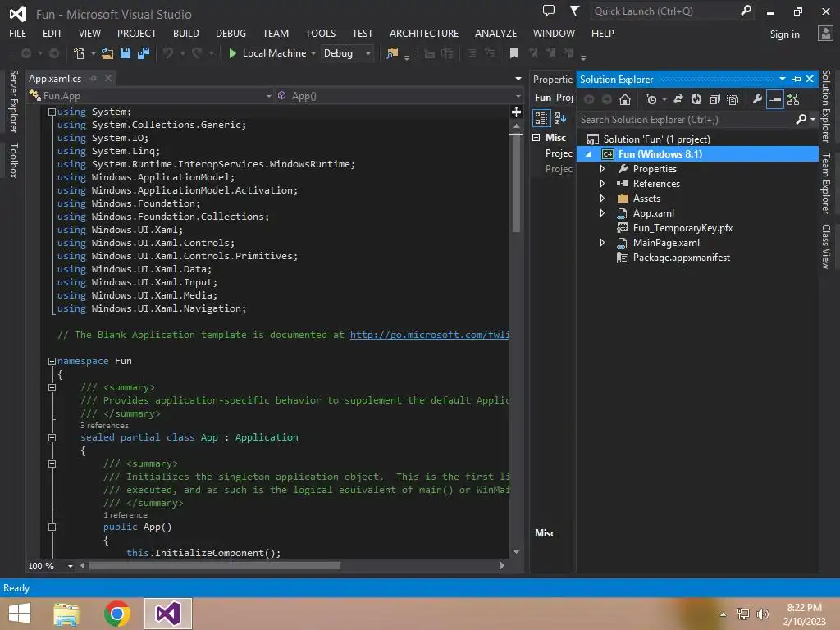Open the DEBUG menu

pyautogui.click(x=231, y=33)
